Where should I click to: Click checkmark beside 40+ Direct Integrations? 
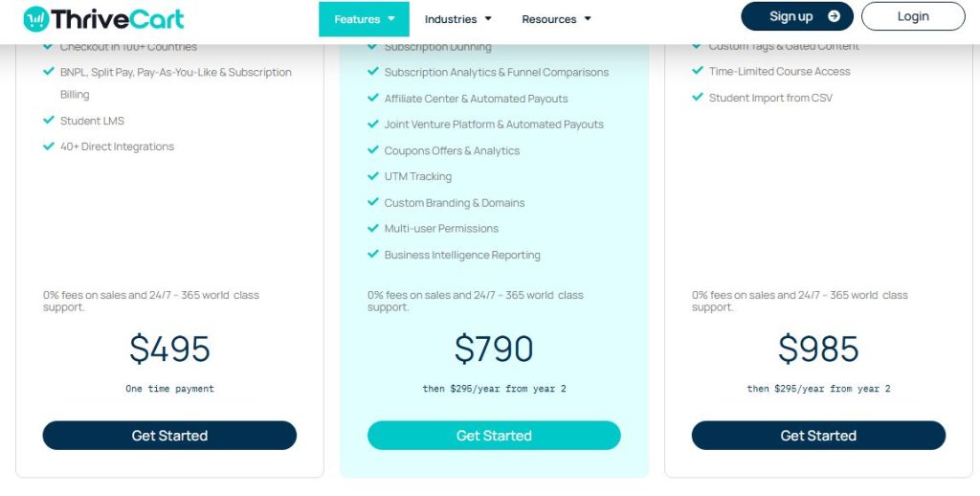click(49, 146)
